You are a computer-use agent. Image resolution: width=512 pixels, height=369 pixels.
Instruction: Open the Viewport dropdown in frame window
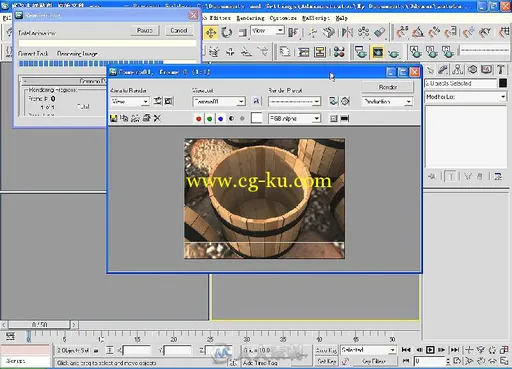(219, 101)
